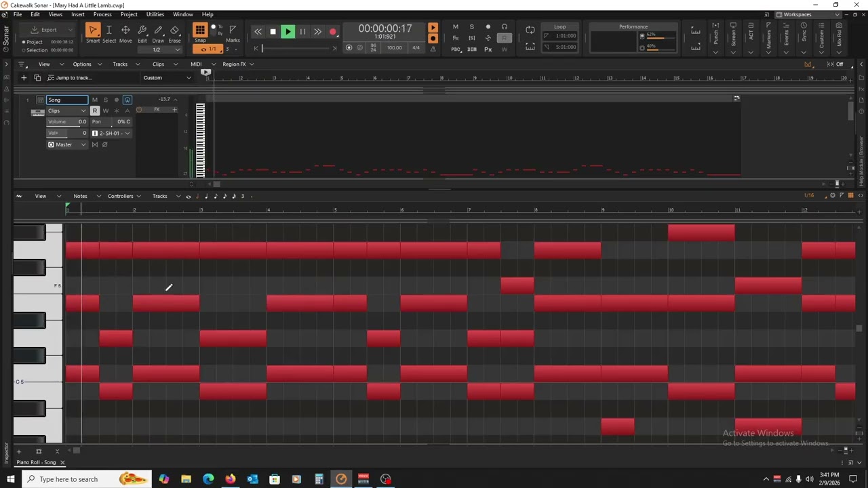Open File Explorer from taskbar

point(186,479)
